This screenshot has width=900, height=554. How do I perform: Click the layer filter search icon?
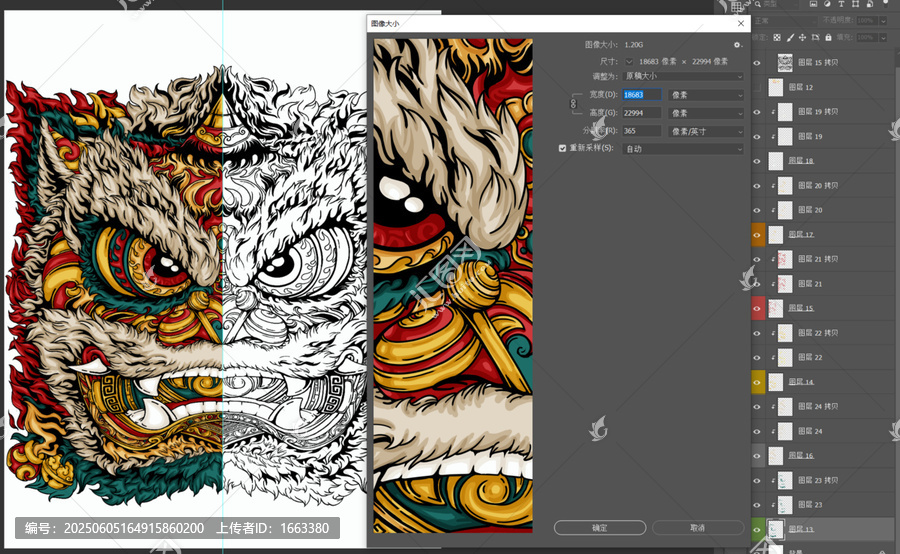(758, 4)
